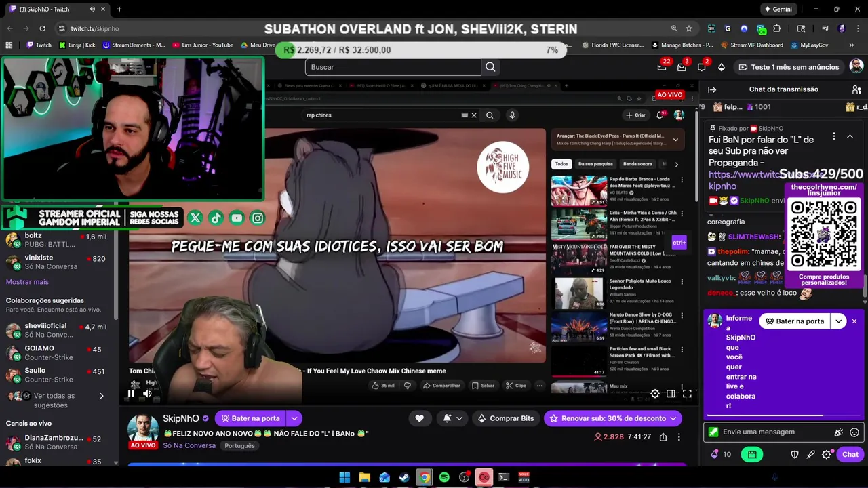Open moderator shield icon in chat
Screen dimensions: 868x488
(x=795, y=455)
